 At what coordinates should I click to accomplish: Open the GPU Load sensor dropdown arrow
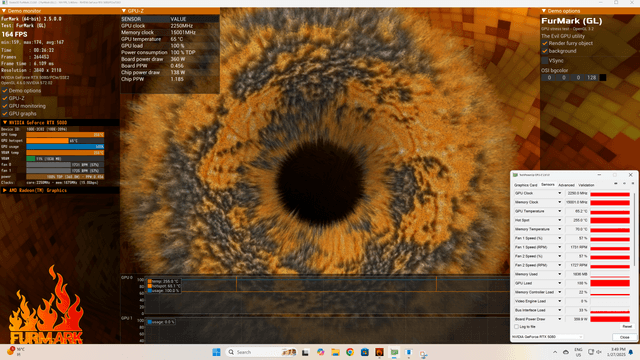coord(560,283)
